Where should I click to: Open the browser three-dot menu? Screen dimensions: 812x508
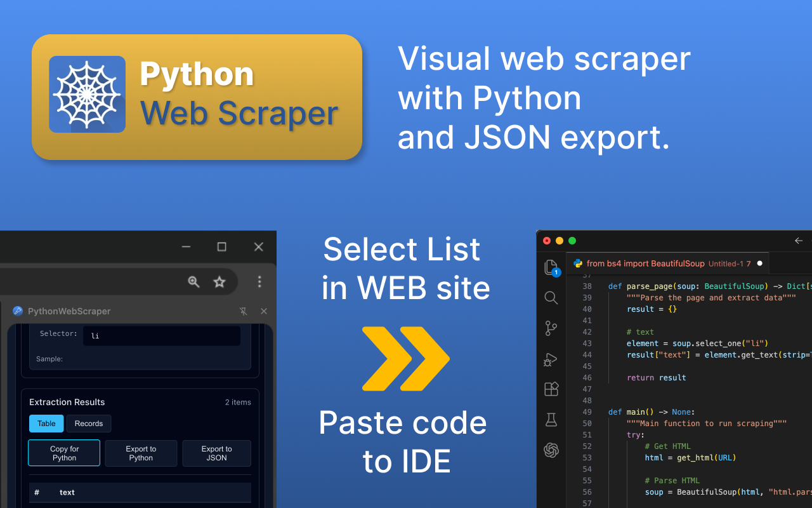259,282
